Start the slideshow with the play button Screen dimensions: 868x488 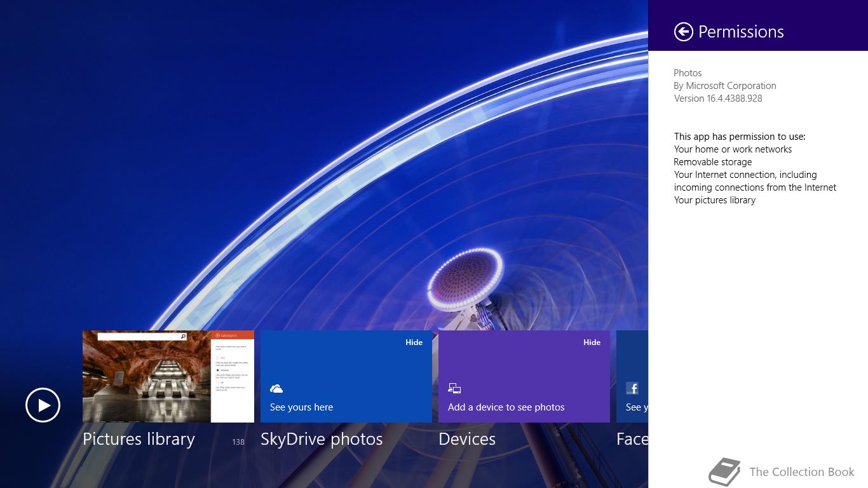(x=43, y=405)
